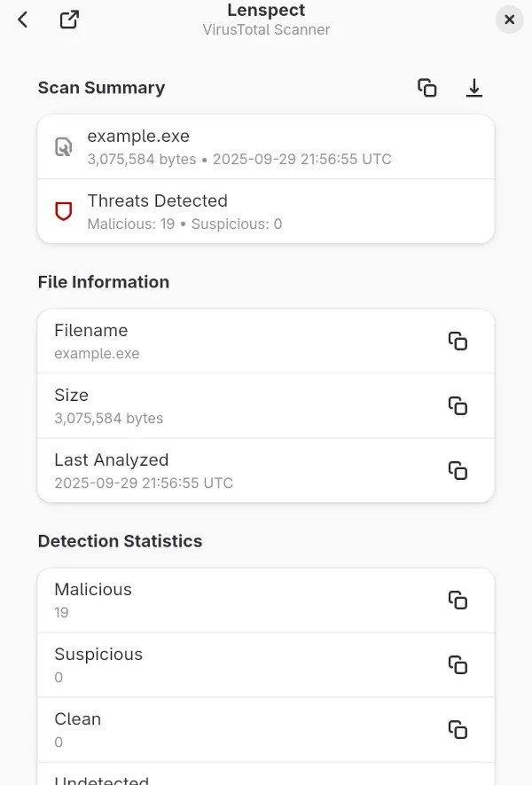
Task: Copy the Suspicious detection count
Action: coord(458,664)
